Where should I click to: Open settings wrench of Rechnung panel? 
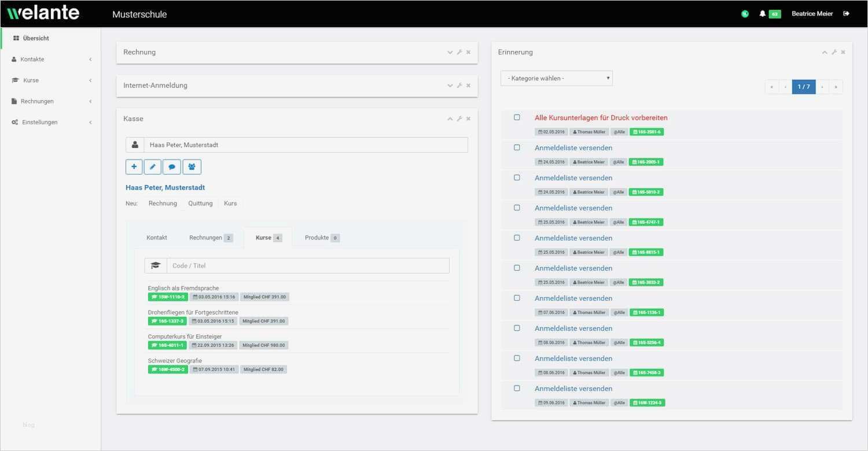[x=459, y=52]
